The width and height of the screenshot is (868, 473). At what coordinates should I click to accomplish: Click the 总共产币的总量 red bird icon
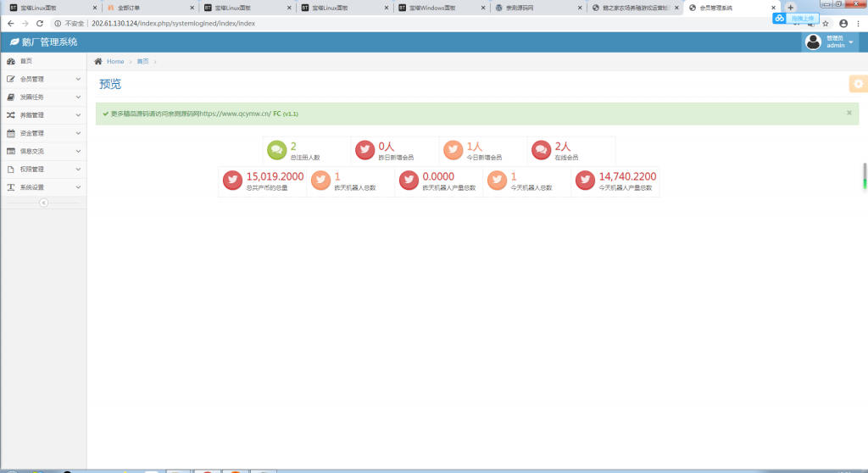[x=232, y=181]
